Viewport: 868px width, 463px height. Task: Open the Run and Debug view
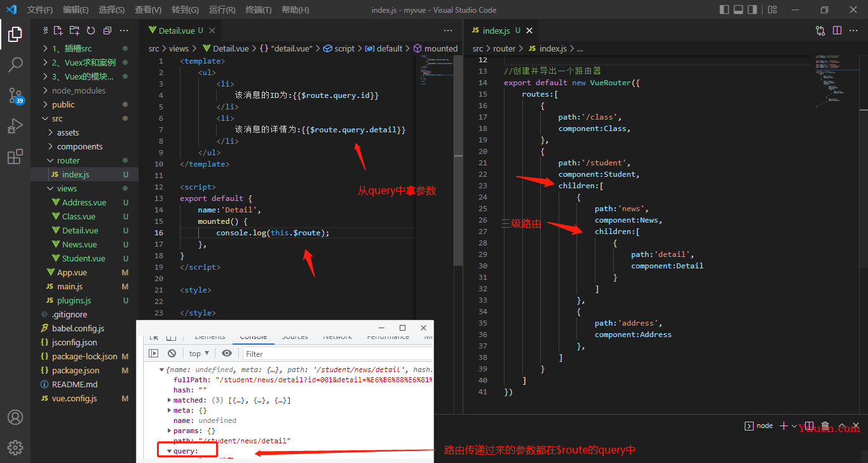click(x=15, y=126)
